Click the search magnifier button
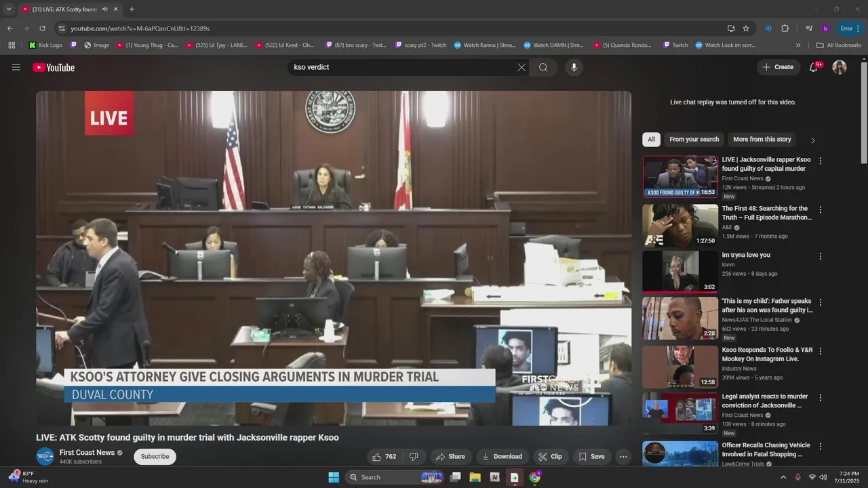 click(543, 67)
